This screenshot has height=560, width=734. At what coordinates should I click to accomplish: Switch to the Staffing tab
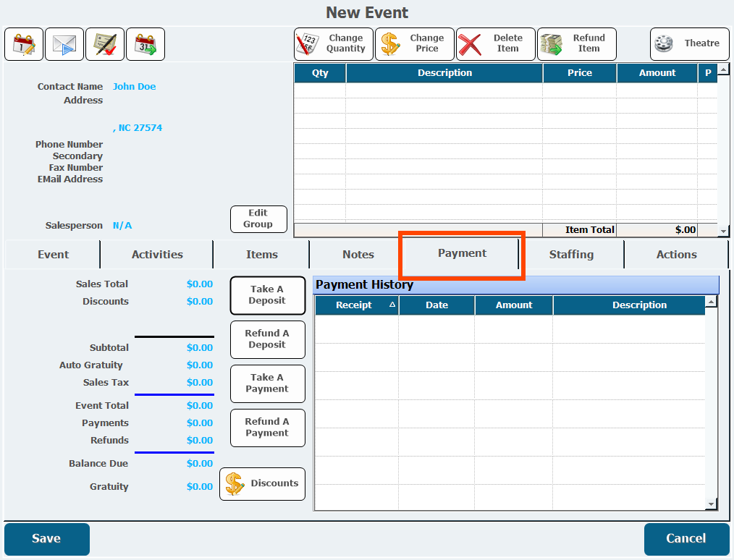tap(571, 255)
